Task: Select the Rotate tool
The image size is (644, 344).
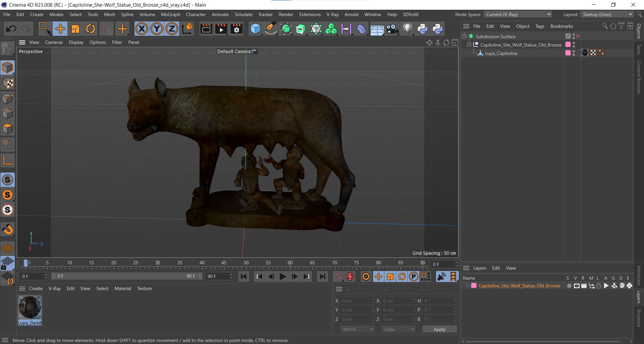Action: click(91, 29)
